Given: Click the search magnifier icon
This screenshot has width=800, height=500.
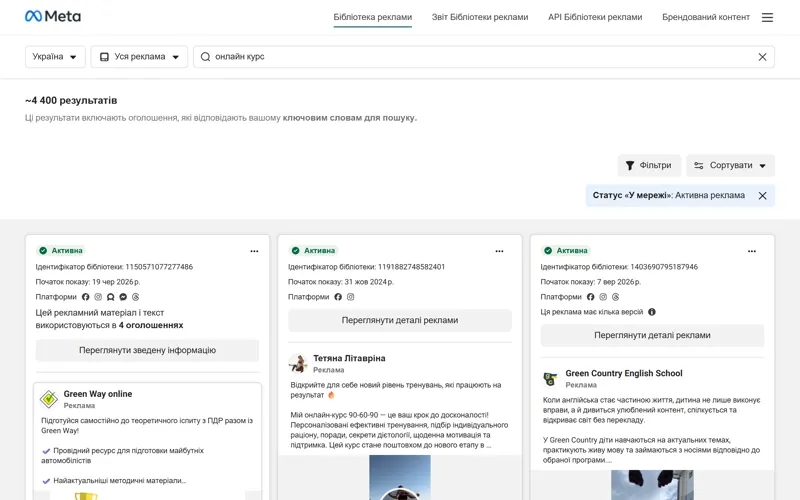Looking at the screenshot, I should [205, 57].
